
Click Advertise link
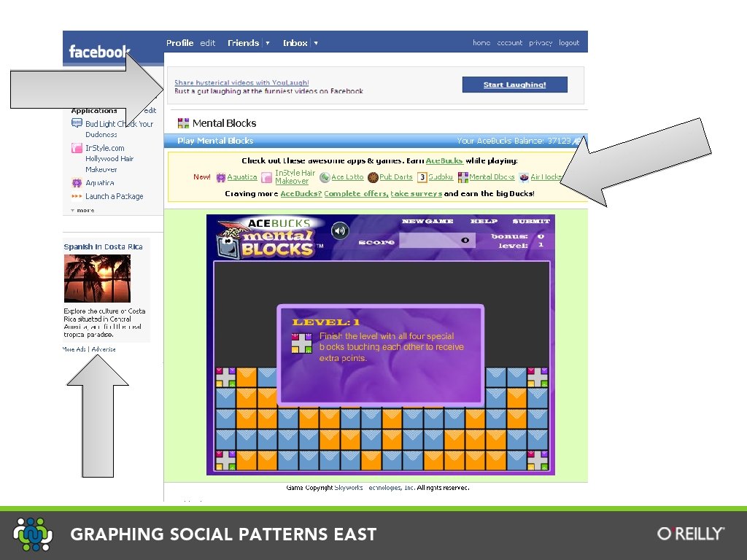104,349
